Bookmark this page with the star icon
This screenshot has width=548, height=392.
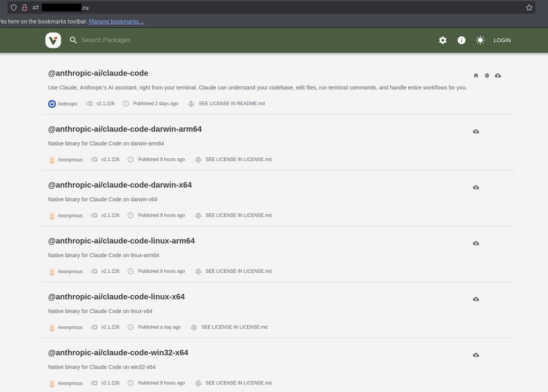tap(529, 7)
